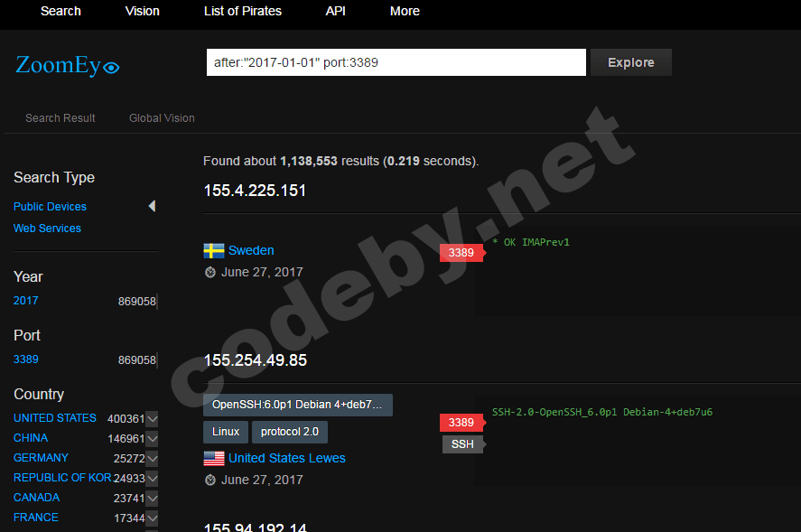Click the Country heading
This screenshot has height=532, width=801.
39,394
